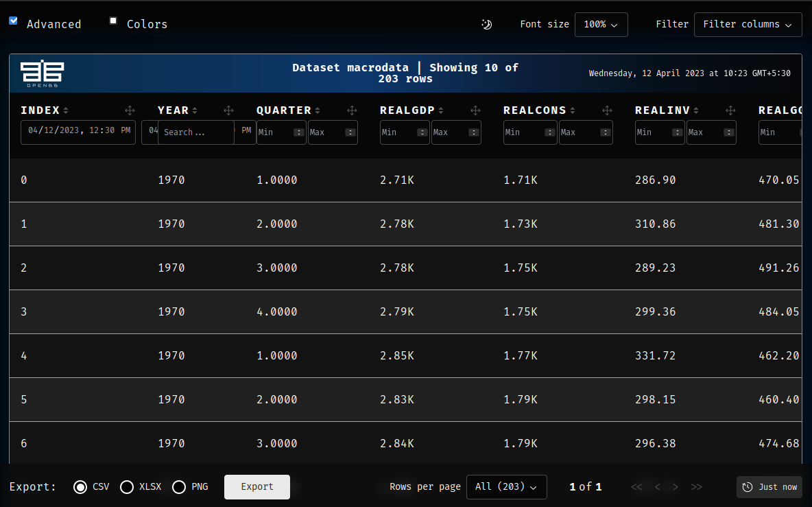Open the Font size 100% dropdown
This screenshot has width=812, height=507.
601,24
